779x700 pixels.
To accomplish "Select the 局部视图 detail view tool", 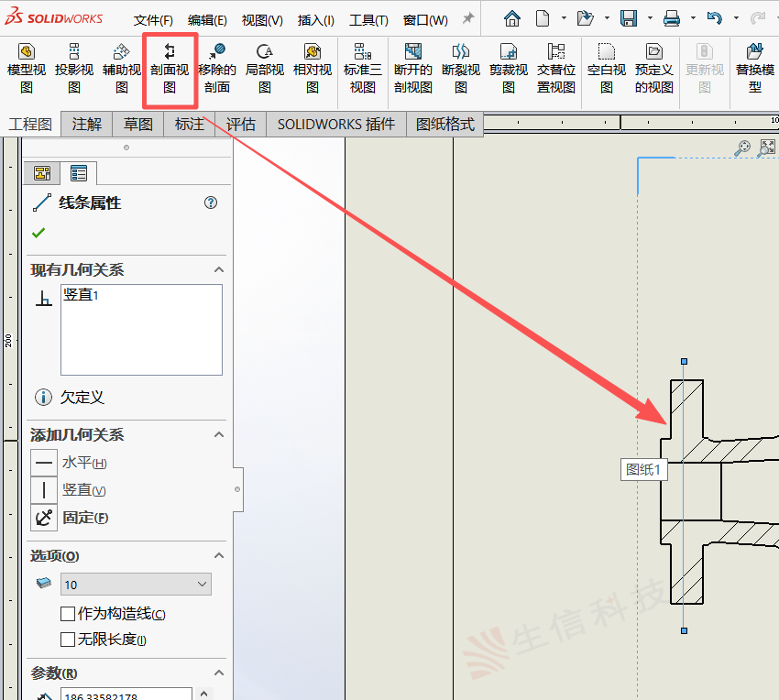I will point(265,69).
